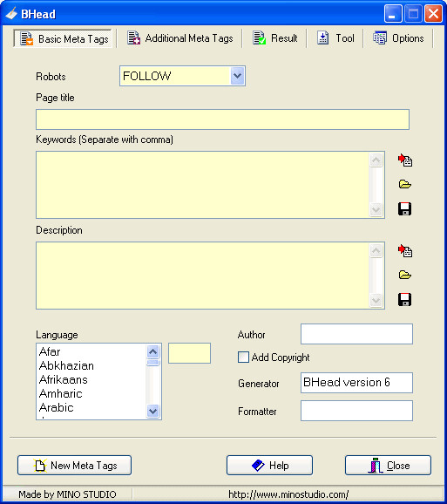Click the import icon beside Description box
447x504 pixels.
tap(405, 250)
